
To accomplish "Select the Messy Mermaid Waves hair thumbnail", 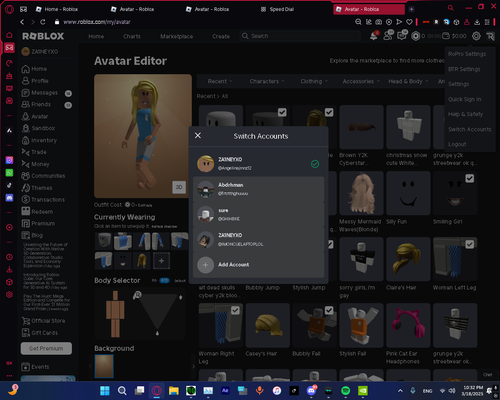I will 361,193.
